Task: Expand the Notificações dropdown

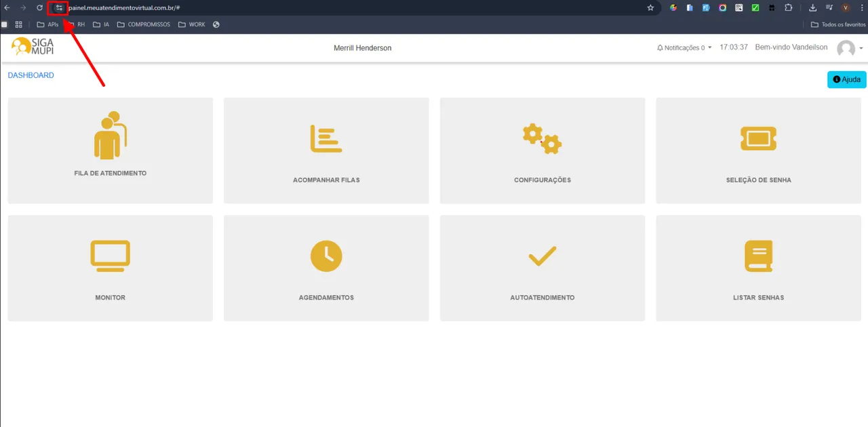Action: point(684,48)
